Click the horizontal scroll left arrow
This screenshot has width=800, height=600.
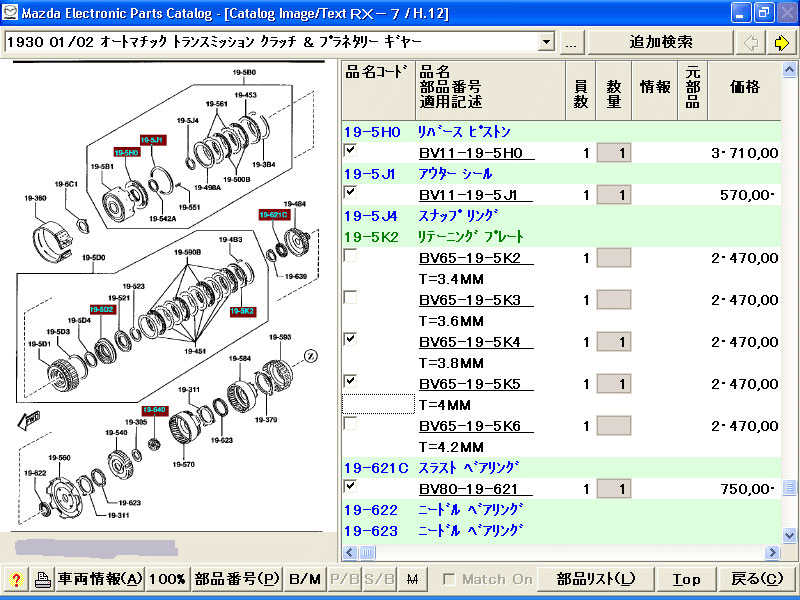[349, 552]
